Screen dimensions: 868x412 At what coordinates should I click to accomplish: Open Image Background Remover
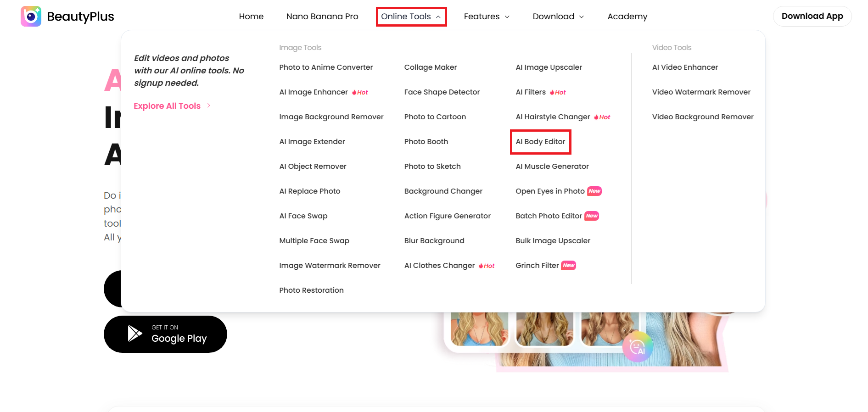pyautogui.click(x=331, y=117)
